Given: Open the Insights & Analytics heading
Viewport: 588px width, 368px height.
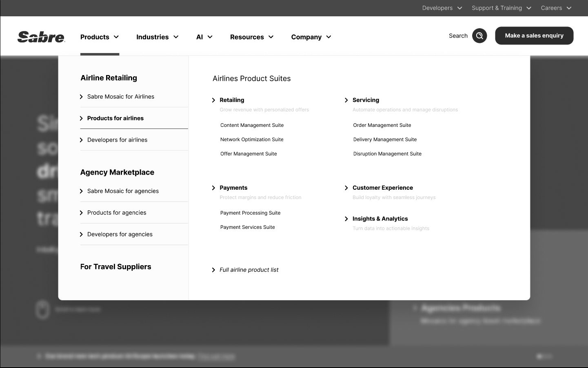Looking at the screenshot, I should [x=380, y=219].
